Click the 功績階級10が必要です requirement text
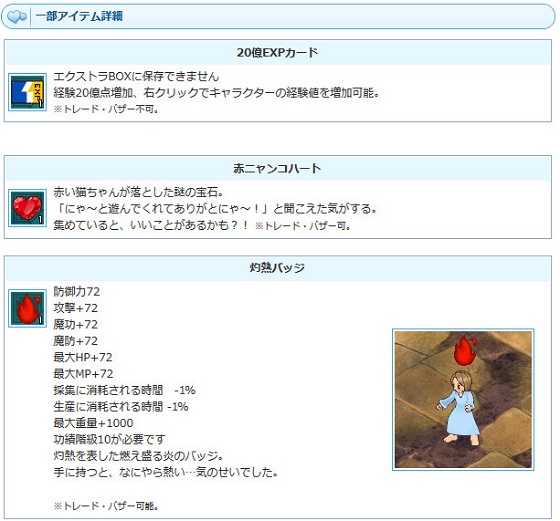The height and width of the screenshot is (521, 560). [x=110, y=439]
